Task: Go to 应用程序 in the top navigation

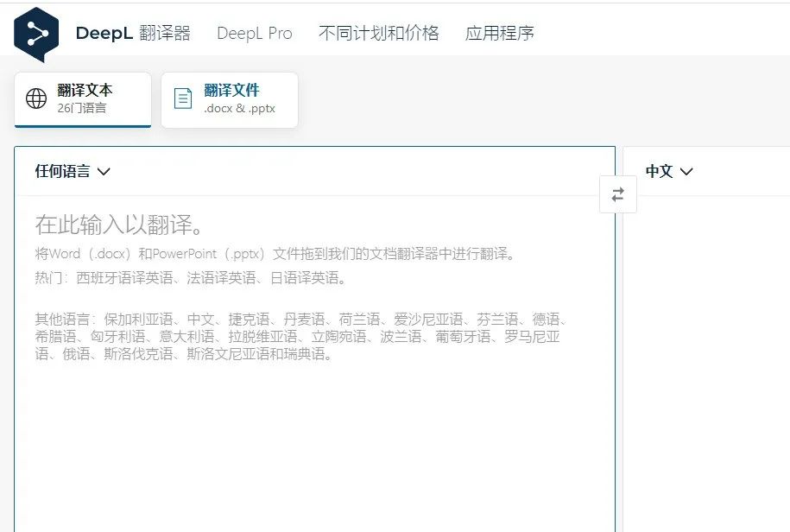Action: click(499, 34)
